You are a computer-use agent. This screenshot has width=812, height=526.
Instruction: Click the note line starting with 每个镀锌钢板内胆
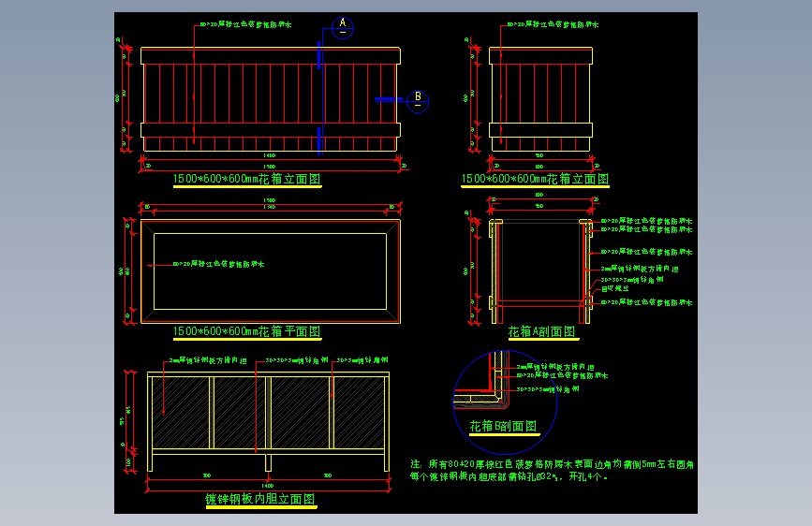[x=509, y=476]
